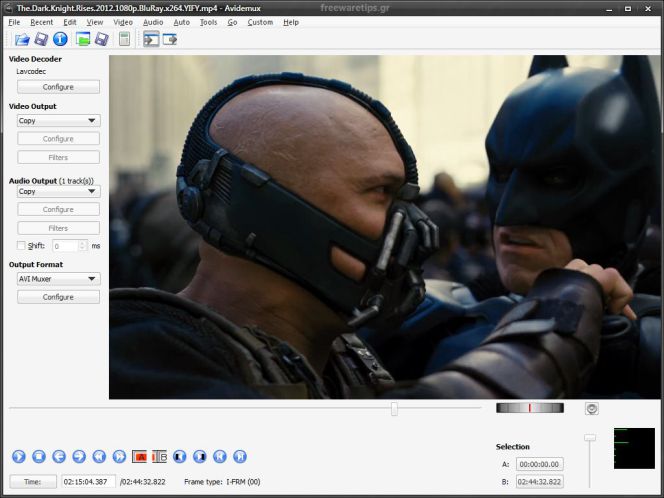Image resolution: width=664 pixels, height=498 pixels.
Task: Click Configure under Video Decoder
Action: click(x=58, y=87)
